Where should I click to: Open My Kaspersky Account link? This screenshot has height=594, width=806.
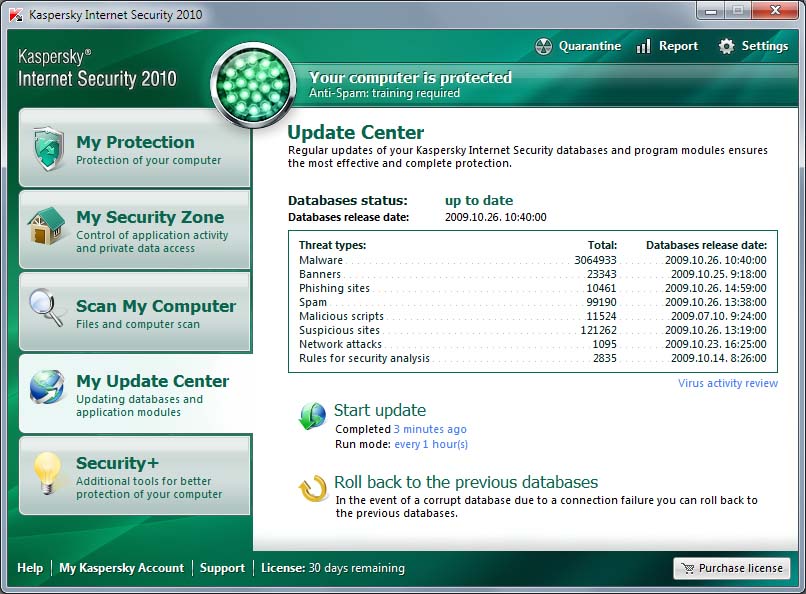[x=121, y=568]
